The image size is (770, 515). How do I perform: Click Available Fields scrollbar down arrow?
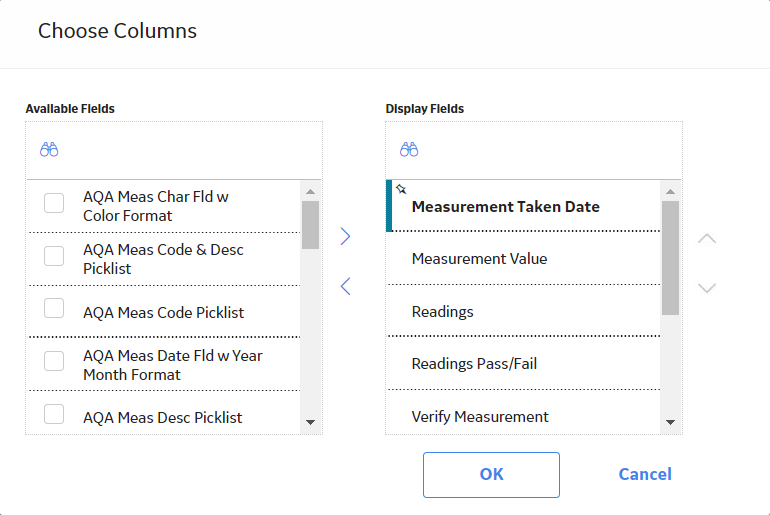pos(310,422)
